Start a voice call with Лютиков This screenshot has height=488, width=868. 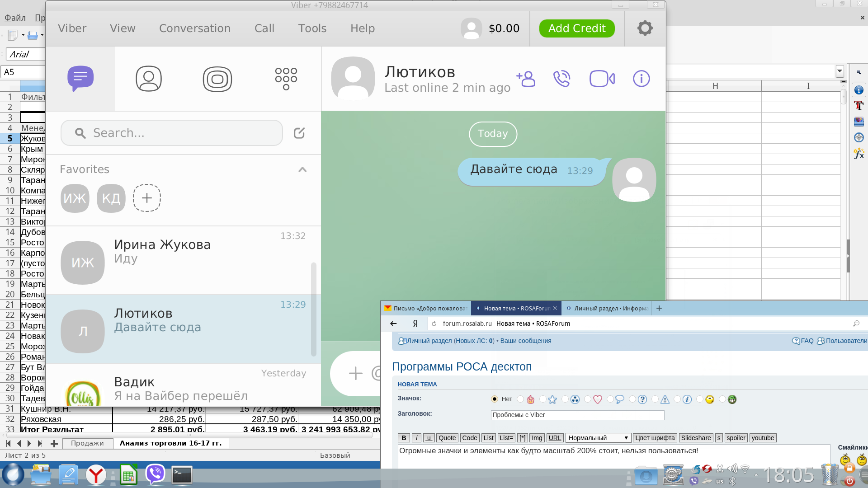[x=561, y=79]
